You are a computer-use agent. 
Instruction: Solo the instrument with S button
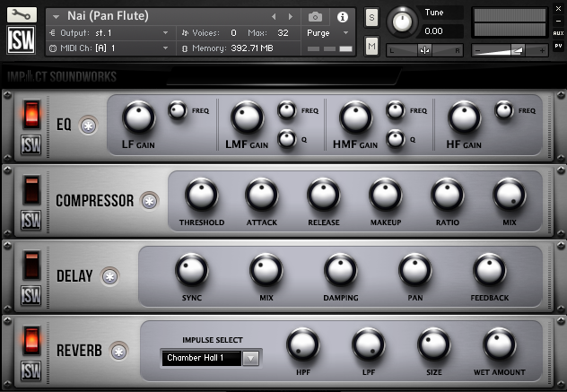371,17
